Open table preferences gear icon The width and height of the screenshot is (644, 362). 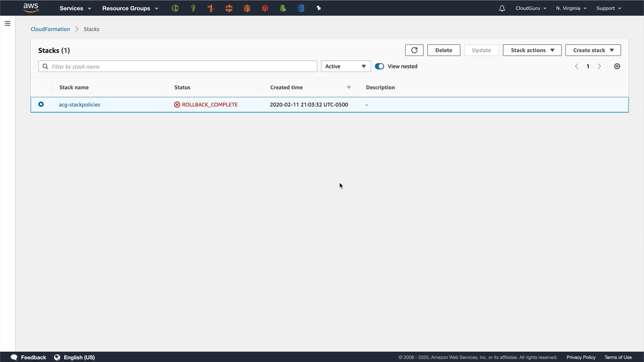click(x=617, y=66)
